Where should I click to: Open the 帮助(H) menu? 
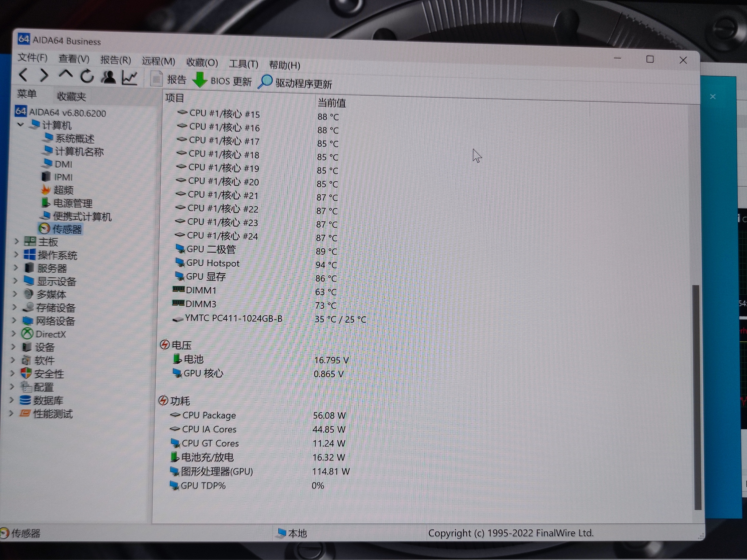284,65
